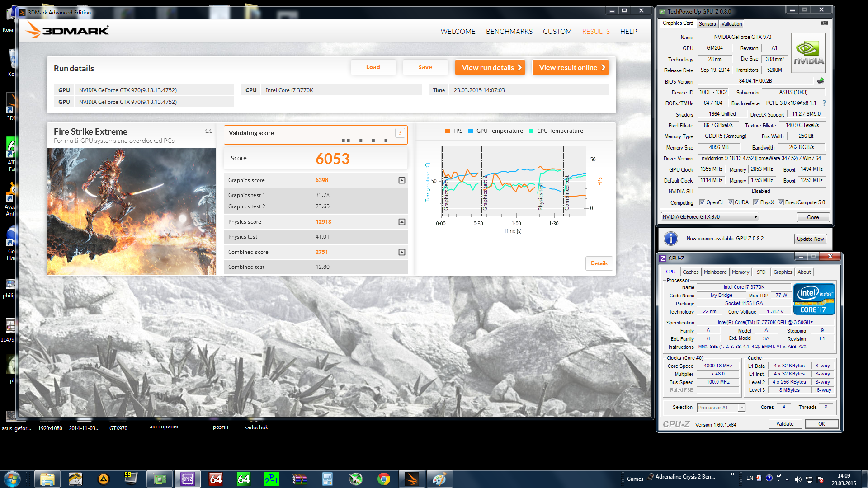Switch to the Sensors tab in GPU-Z

tap(707, 24)
